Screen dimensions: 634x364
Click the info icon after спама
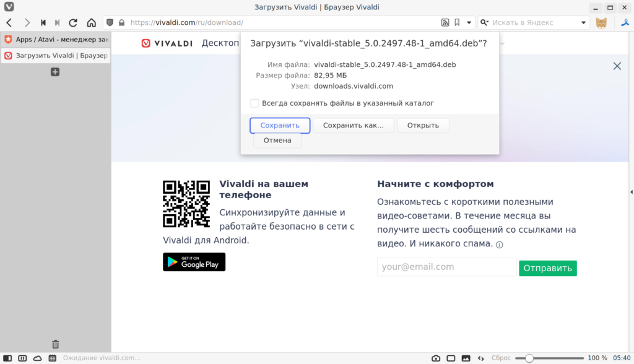(x=500, y=245)
